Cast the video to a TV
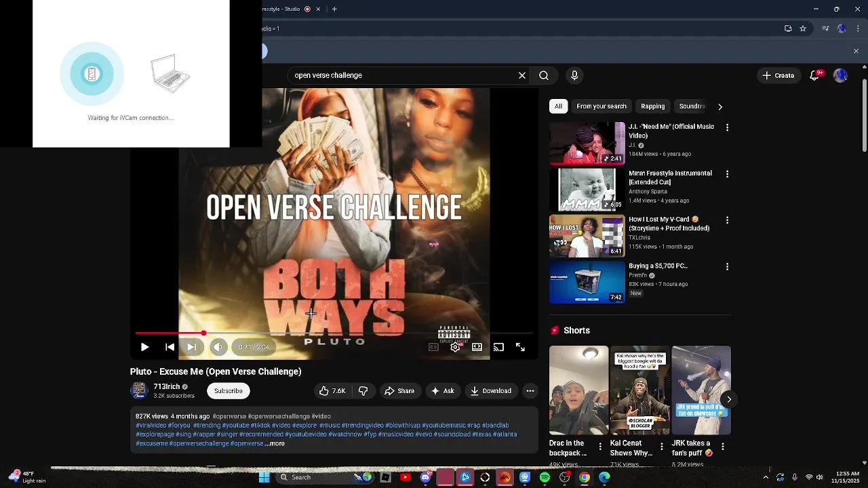 [498, 347]
